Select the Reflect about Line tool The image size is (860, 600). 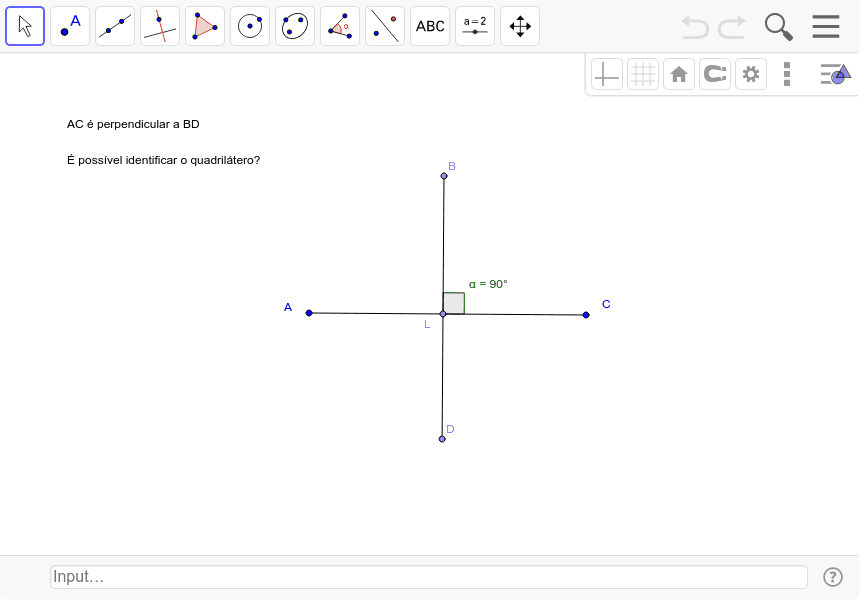tap(384, 26)
